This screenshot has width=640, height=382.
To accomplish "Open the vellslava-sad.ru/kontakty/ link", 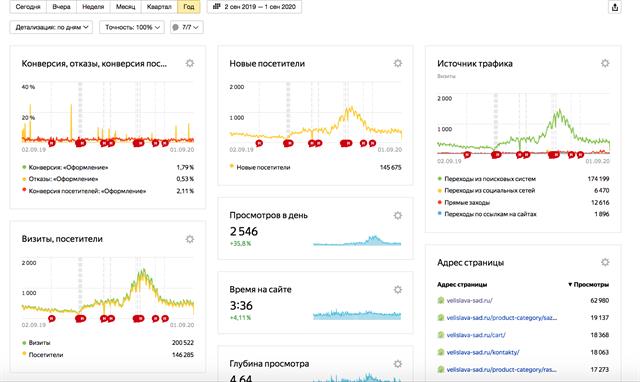I will 483,352.
